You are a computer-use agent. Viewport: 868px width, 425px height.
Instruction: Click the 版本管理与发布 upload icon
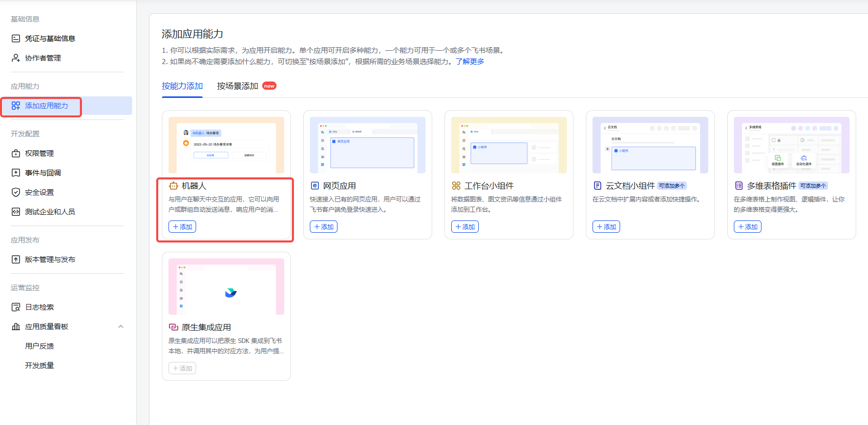point(16,259)
